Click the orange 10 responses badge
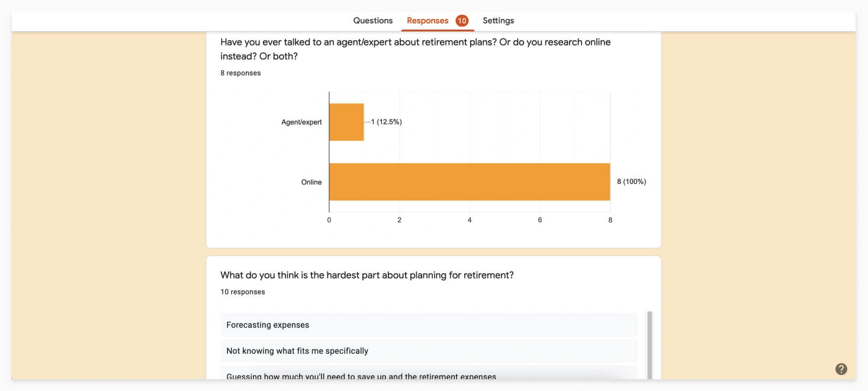The width and height of the screenshot is (868, 391). click(x=462, y=21)
